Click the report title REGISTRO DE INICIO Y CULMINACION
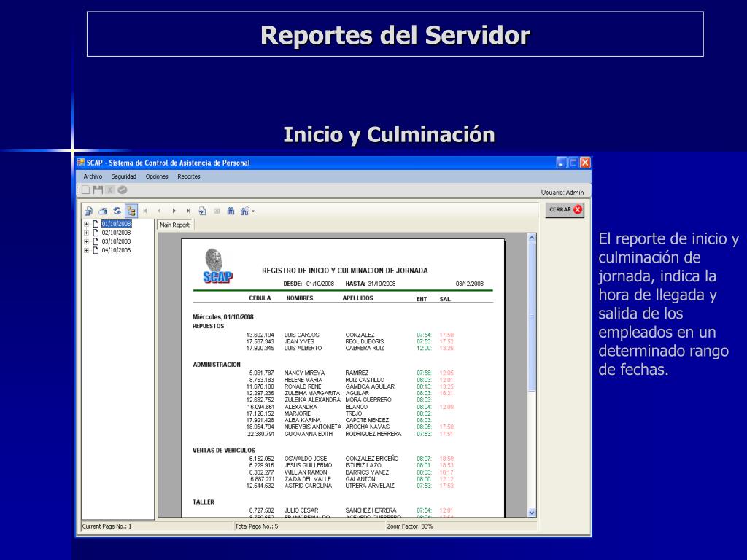747x560 pixels. 345,271
